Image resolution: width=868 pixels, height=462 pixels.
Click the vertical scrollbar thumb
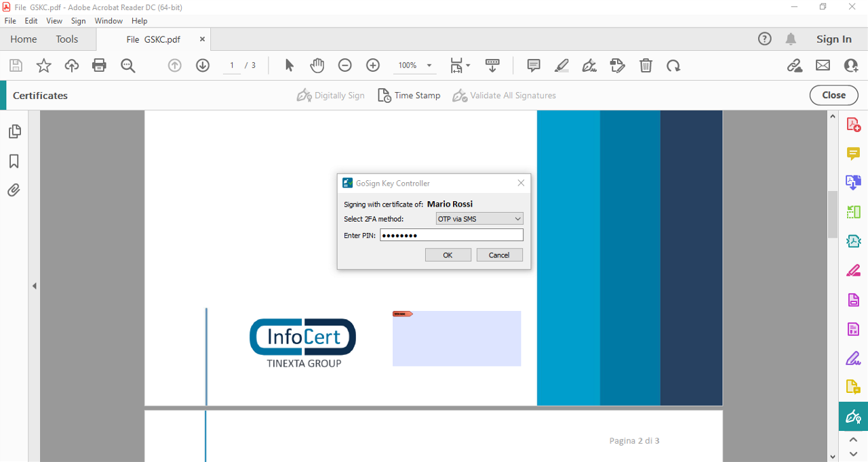833,213
